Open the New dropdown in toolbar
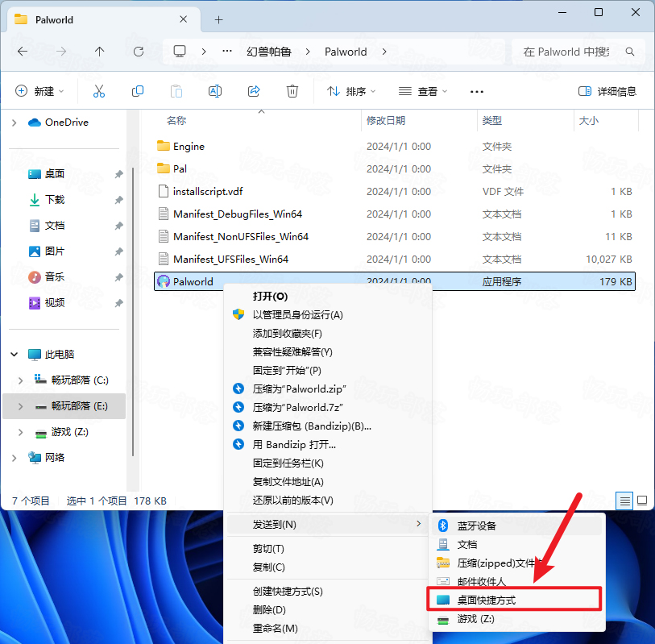Image resolution: width=655 pixels, height=644 pixels. pyautogui.click(x=39, y=91)
